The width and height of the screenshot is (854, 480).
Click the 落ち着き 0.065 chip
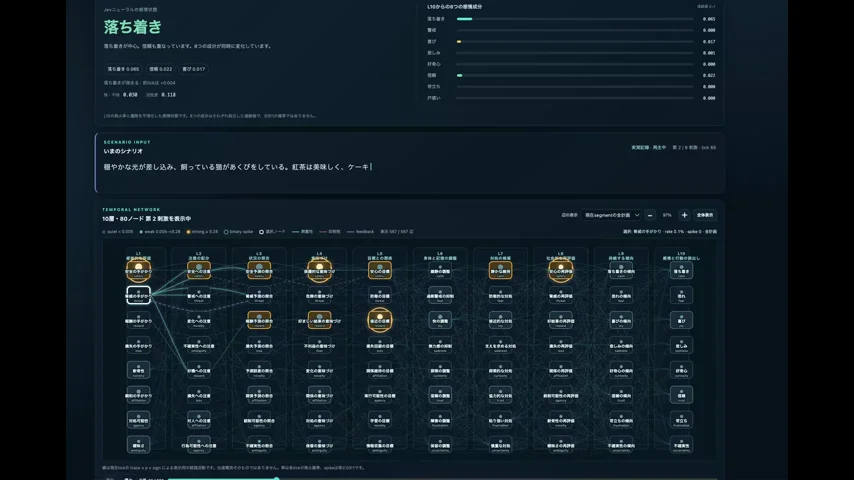[x=123, y=69]
